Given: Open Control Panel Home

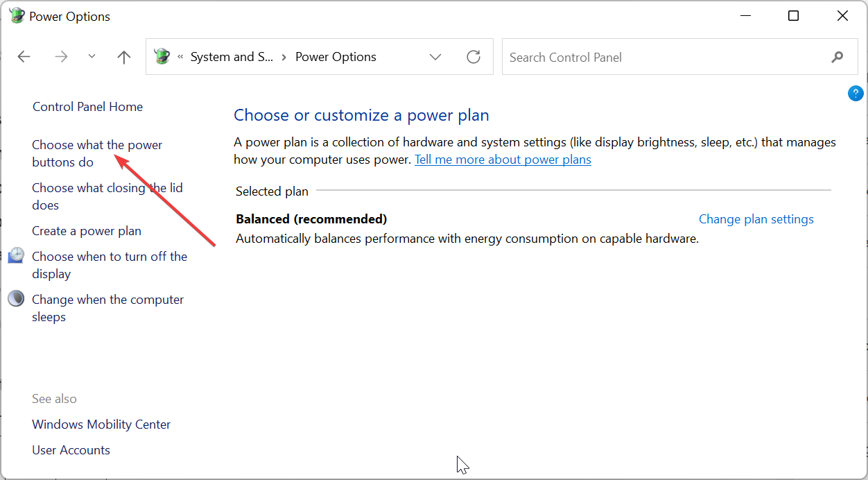Looking at the screenshot, I should (87, 107).
